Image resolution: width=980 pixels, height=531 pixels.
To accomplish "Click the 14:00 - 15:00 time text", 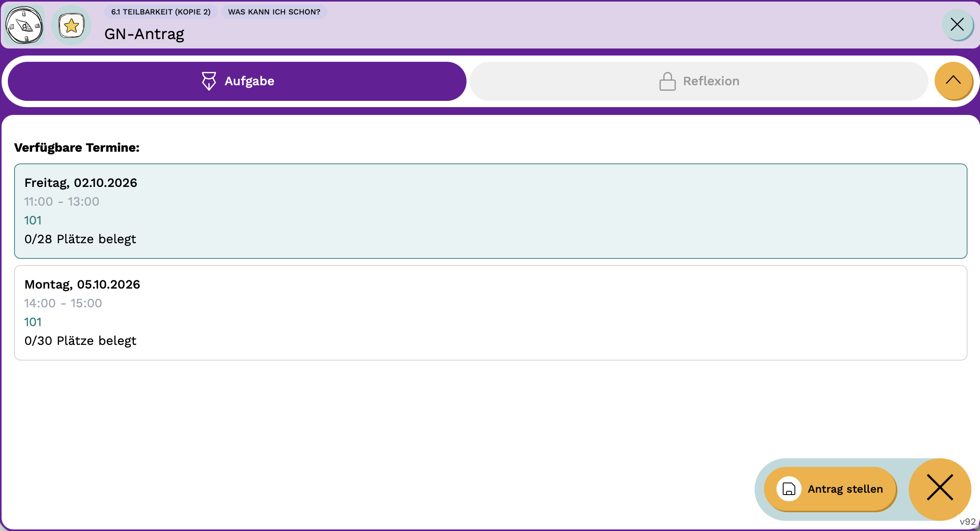I will click(63, 303).
